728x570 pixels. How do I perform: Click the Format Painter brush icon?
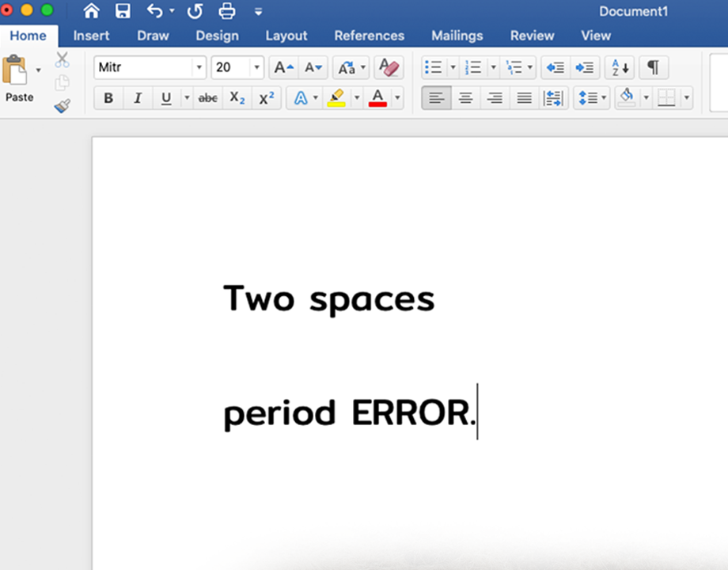(x=63, y=106)
